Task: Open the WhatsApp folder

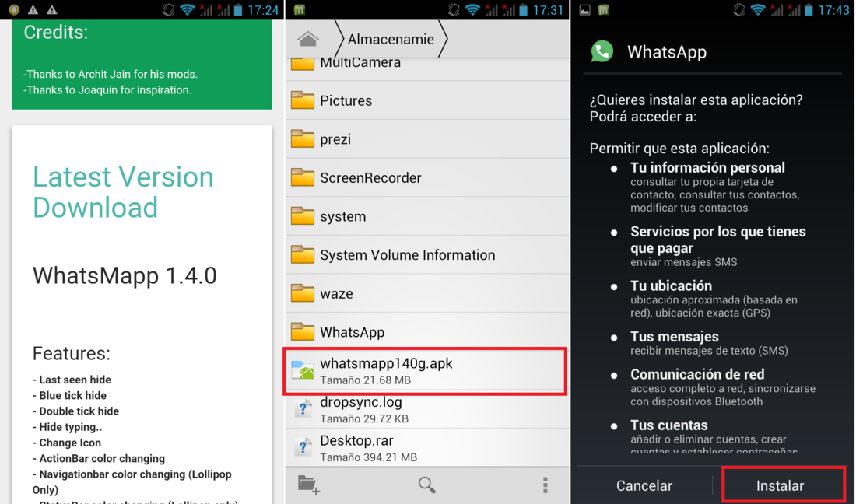Action: (x=427, y=331)
